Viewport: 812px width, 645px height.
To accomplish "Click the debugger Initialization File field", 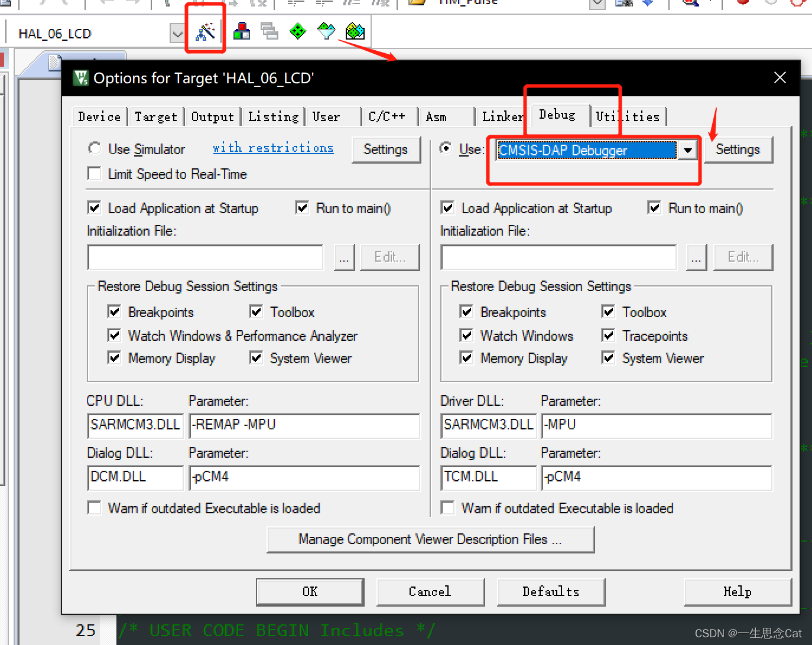I will tap(559, 258).
